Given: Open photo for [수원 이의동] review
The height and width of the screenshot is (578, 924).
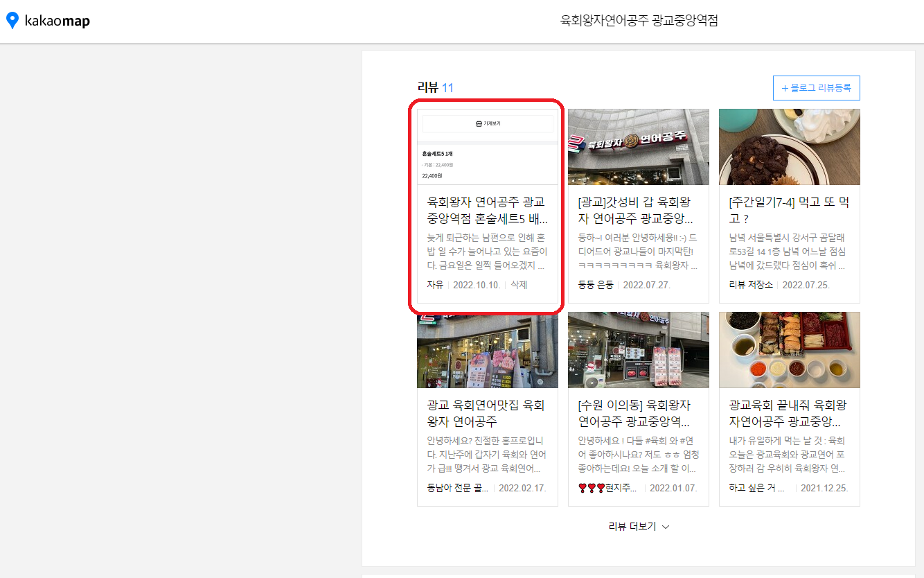Looking at the screenshot, I should 639,350.
